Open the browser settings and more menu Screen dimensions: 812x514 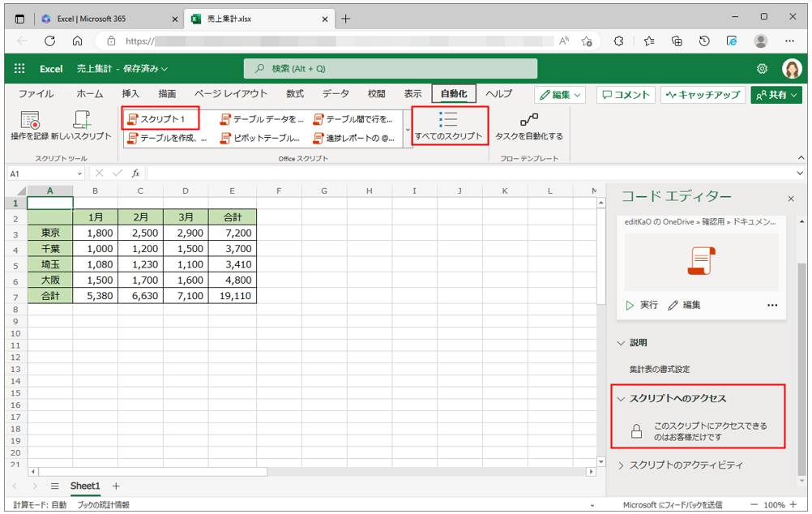point(789,41)
